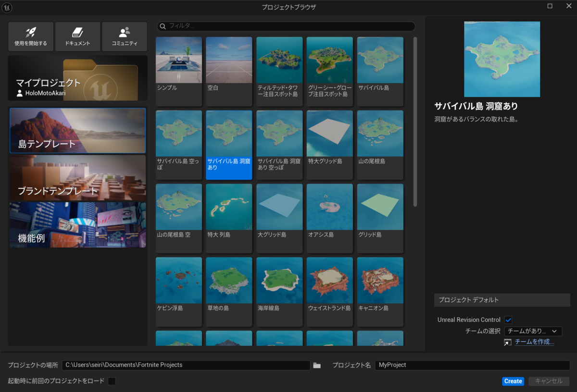Viewport: 577px width, 392px height.
Task: Open マイプロジェクト category
Action: tap(77, 78)
